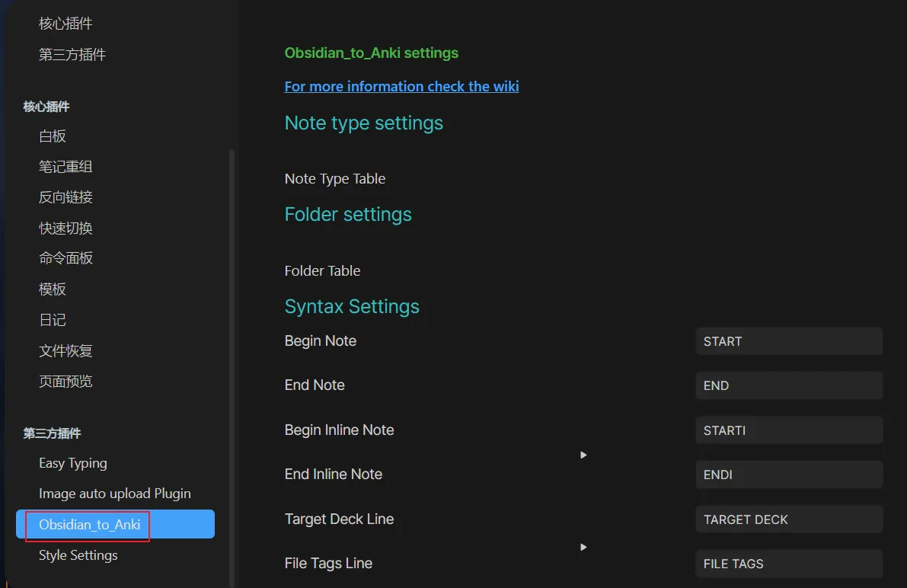This screenshot has width=907, height=588.
Task: Click the settings sidebar scrollbar
Action: [232, 368]
